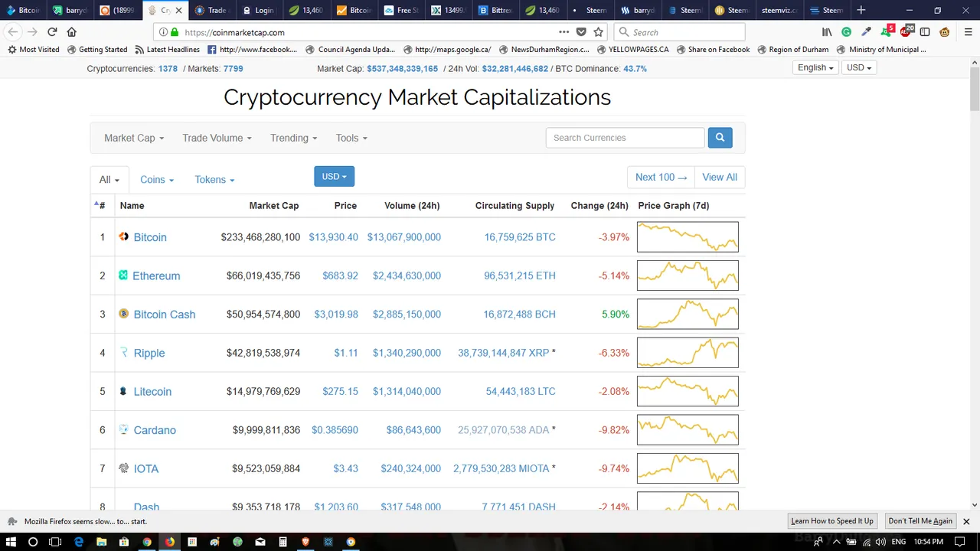Screen dimensions: 980x551
Task: Switch to the Free S tab
Action: tap(400, 11)
